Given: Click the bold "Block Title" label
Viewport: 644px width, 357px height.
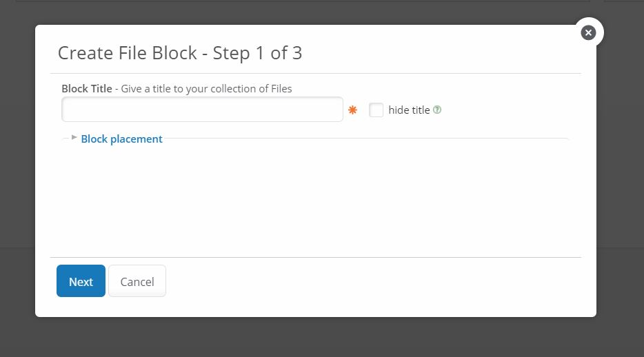Looking at the screenshot, I should pos(86,88).
